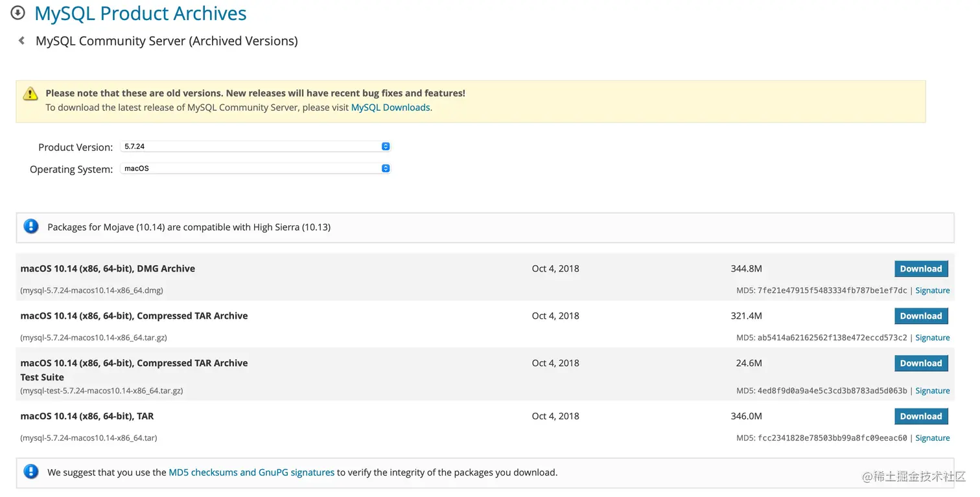The width and height of the screenshot is (980, 497).
Task: Click the filename mysql-5.7.24-macos10.14-x86_64.dmg
Action: (x=91, y=290)
